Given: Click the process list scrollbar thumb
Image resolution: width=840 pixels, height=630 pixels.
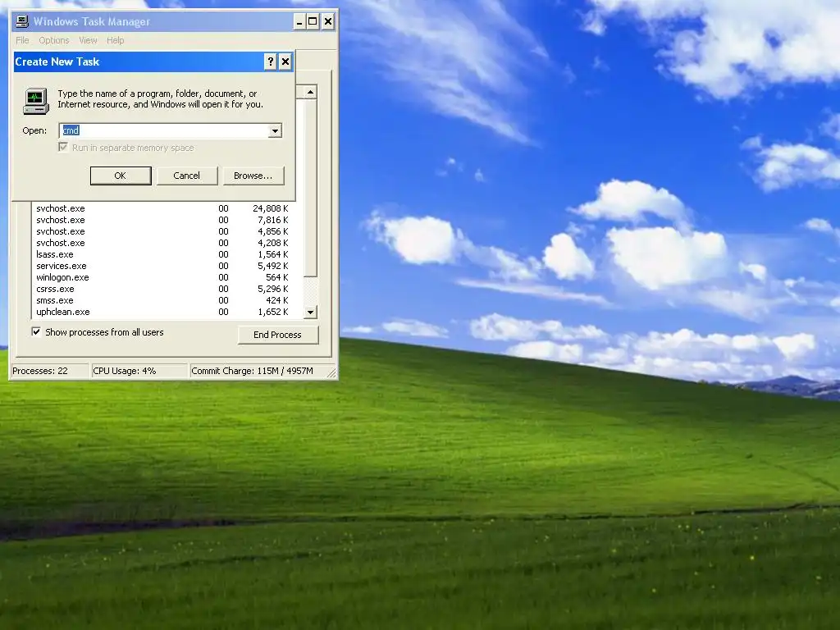Looking at the screenshot, I should click(x=310, y=188).
